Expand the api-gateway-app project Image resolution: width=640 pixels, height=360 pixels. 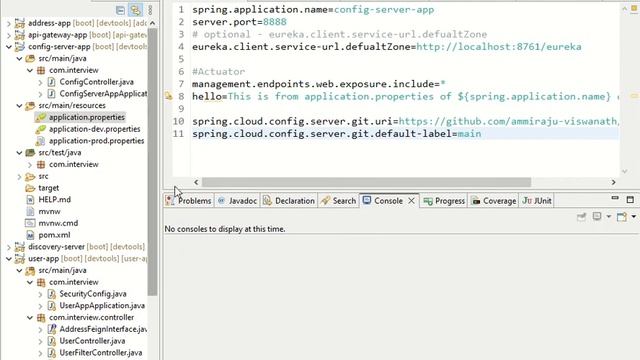[9, 36]
